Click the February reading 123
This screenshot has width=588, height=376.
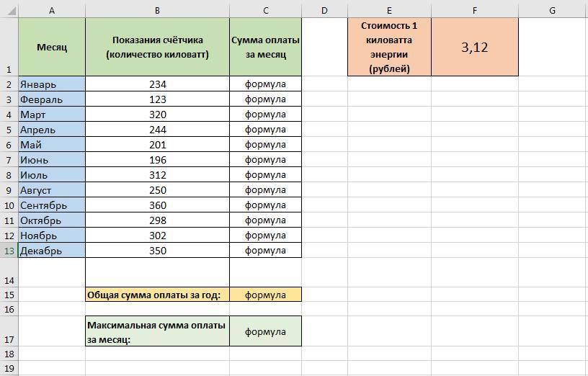click(x=158, y=99)
